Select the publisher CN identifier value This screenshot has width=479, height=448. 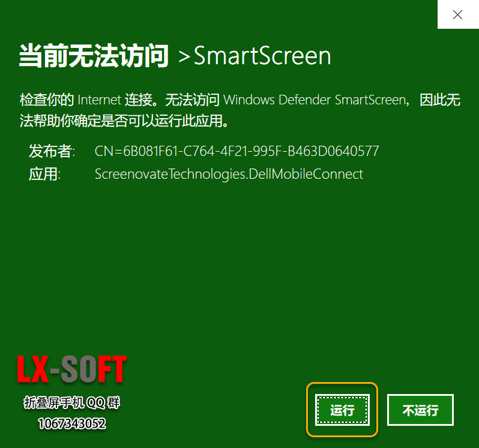(236, 151)
